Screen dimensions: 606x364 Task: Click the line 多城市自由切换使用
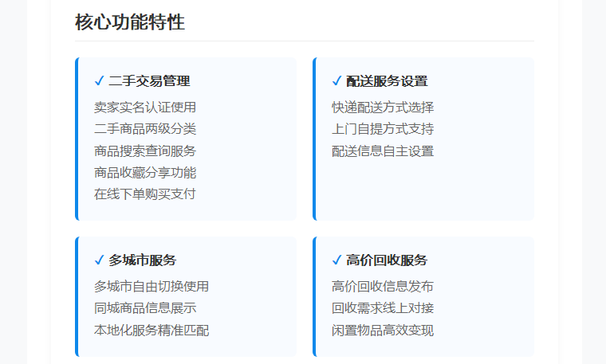click(x=151, y=286)
